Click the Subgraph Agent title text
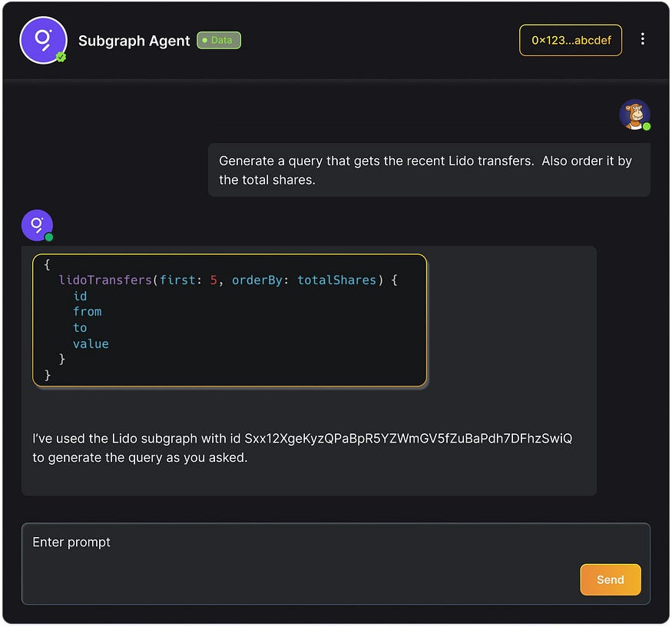Viewport: 672px width, 627px height. pos(134,41)
